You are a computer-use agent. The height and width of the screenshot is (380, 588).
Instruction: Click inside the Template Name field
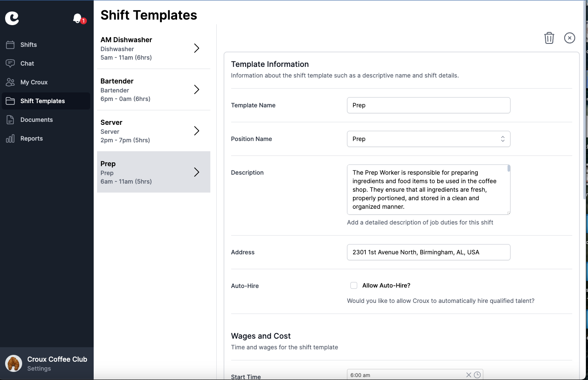pos(428,105)
